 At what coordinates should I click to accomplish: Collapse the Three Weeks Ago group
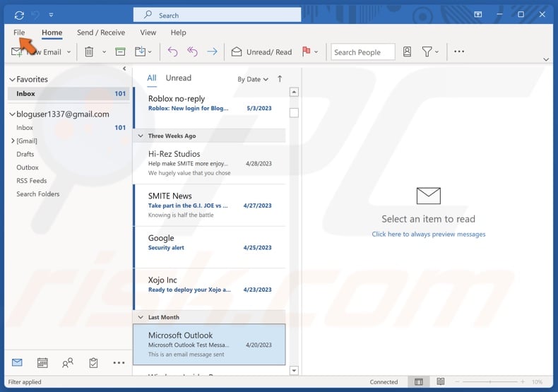tap(141, 136)
